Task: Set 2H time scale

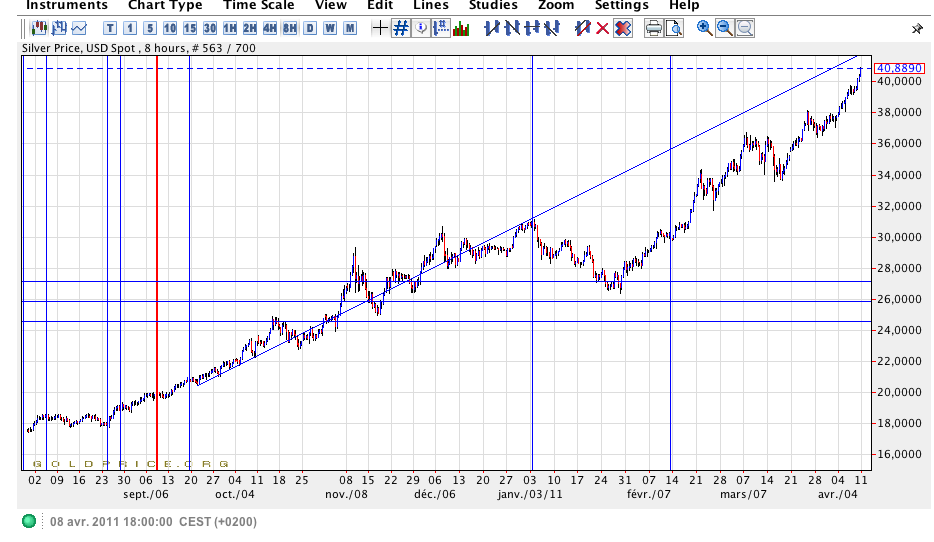Action: click(250, 28)
